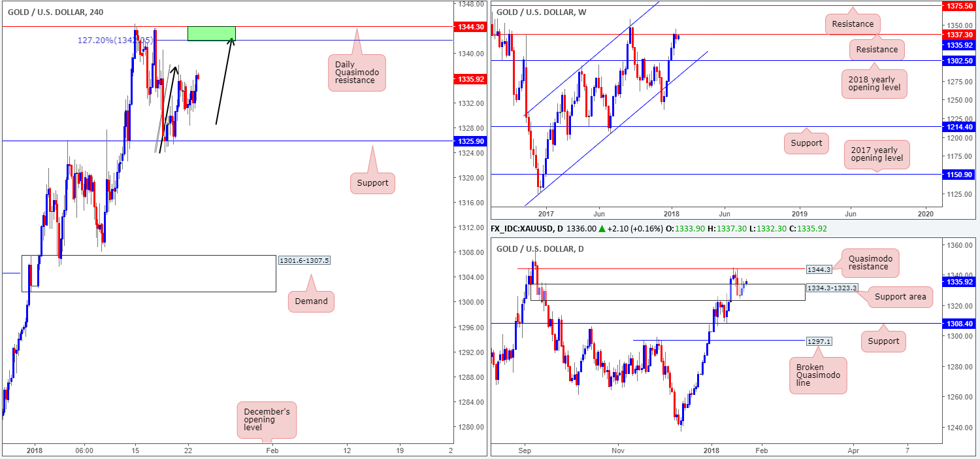The height and width of the screenshot is (459, 980).
Task: Select the 1335.92 current price label on 4-hour chart
Action: [470, 79]
